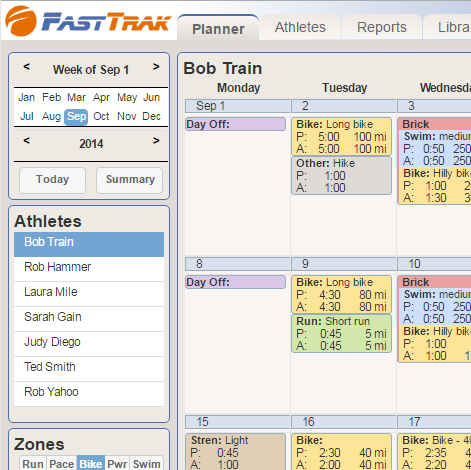Viewport: 471px width, 470px height.
Task: Select month Nov
Action: click(x=127, y=116)
